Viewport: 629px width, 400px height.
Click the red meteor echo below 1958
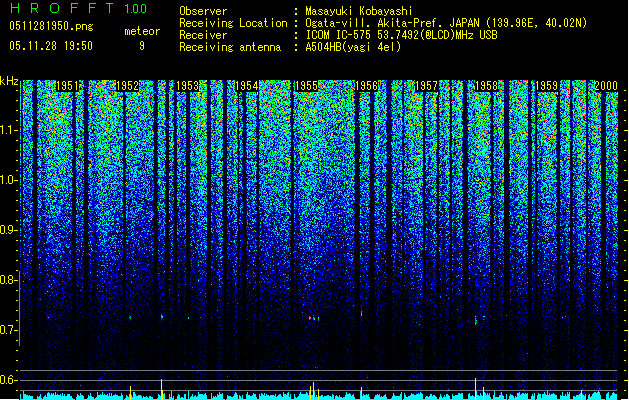pos(476,321)
